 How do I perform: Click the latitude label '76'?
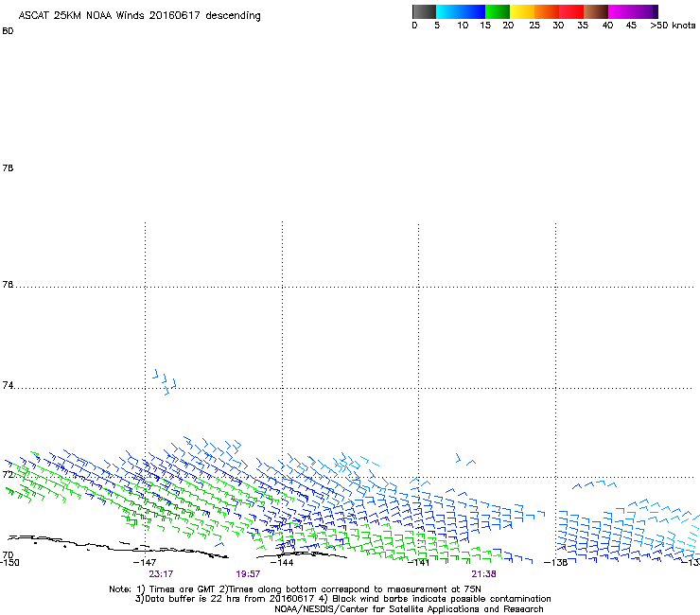click(8, 284)
